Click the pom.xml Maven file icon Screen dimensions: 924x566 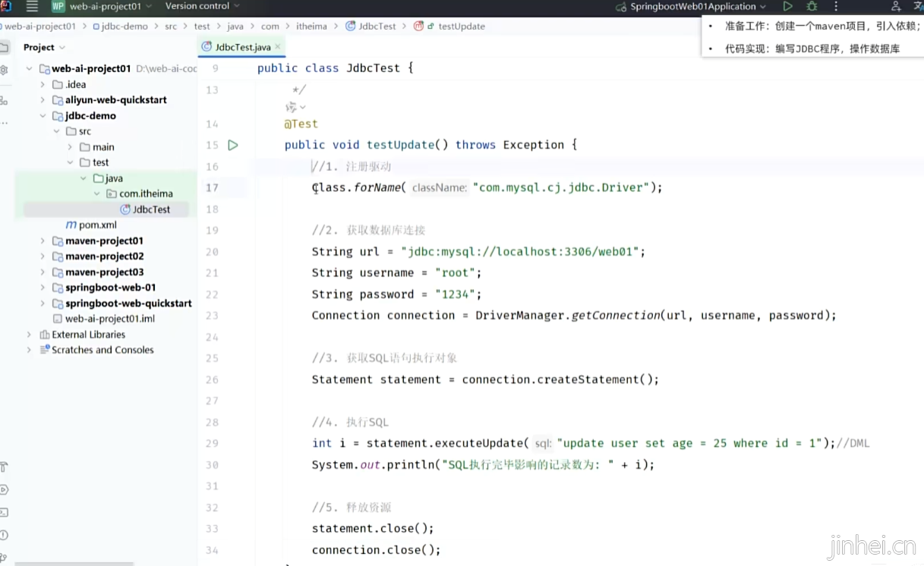(71, 225)
